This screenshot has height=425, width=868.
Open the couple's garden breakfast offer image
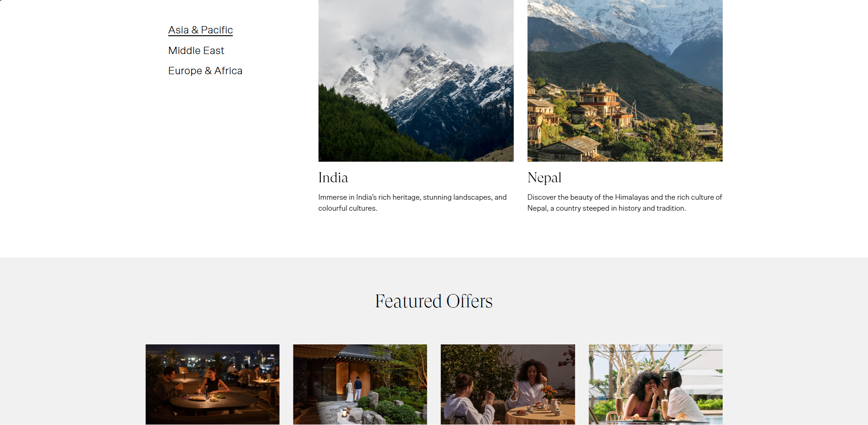point(508,384)
